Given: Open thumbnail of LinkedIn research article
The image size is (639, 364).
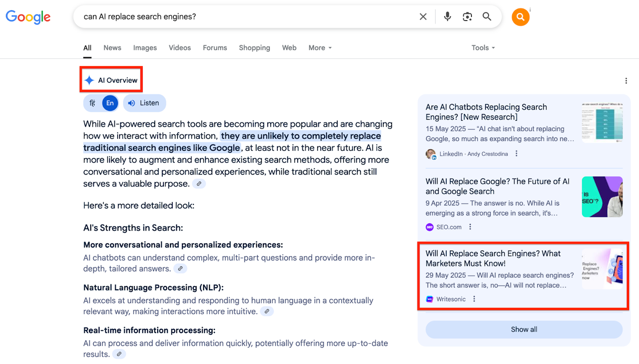Looking at the screenshot, I should point(602,123).
